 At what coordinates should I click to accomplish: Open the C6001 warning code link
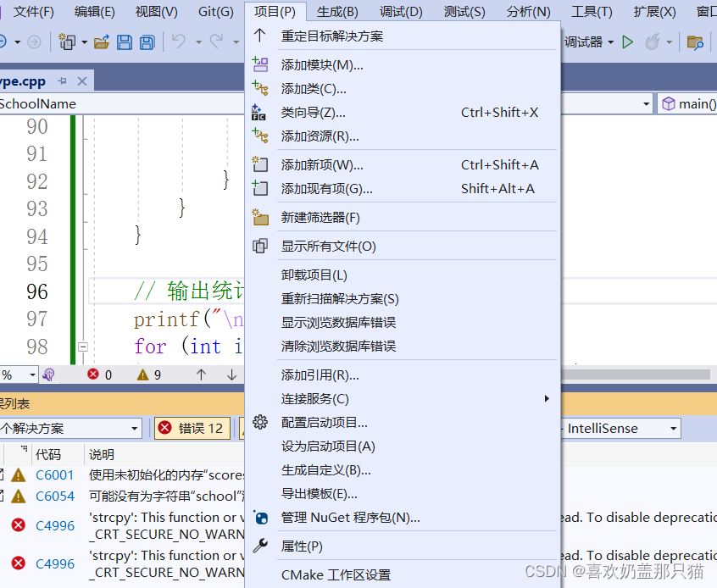(54, 475)
